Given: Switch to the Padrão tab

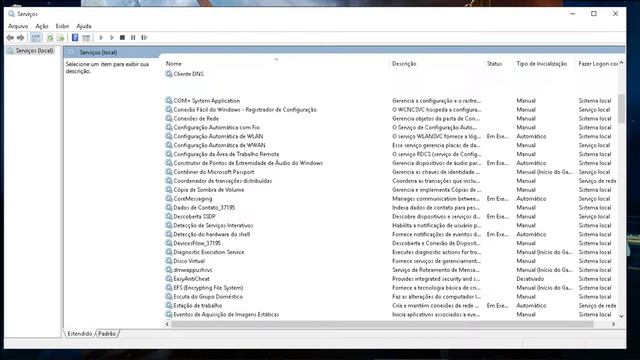Looking at the screenshot, I should [107, 333].
